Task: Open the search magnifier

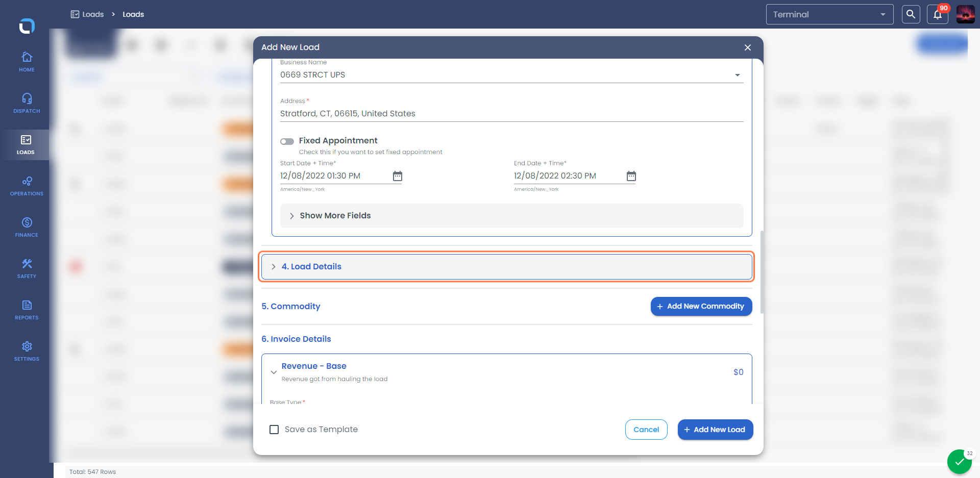Action: (x=911, y=14)
